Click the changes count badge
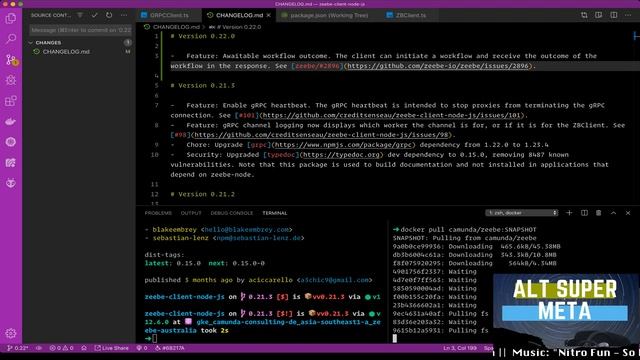This screenshot has width=640, height=360. click(x=127, y=42)
